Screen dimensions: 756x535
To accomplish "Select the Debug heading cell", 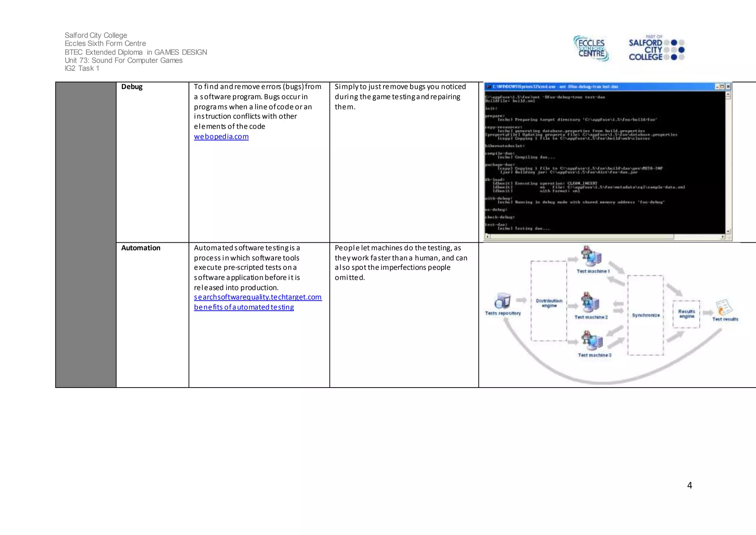I will tap(132, 87).
